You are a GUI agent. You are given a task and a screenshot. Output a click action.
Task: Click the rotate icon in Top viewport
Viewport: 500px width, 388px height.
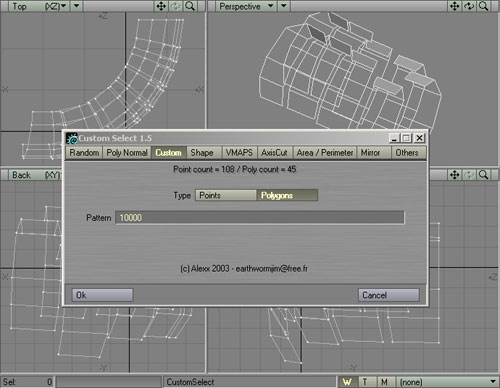tap(176, 6)
